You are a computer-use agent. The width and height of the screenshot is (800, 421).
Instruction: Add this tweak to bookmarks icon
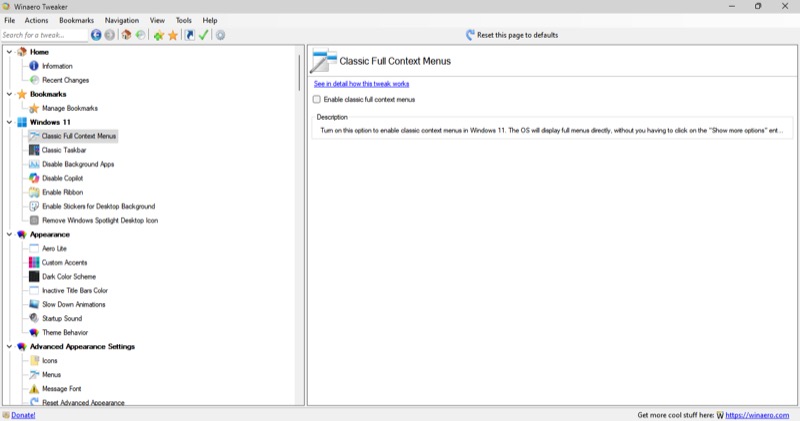pyautogui.click(x=159, y=35)
